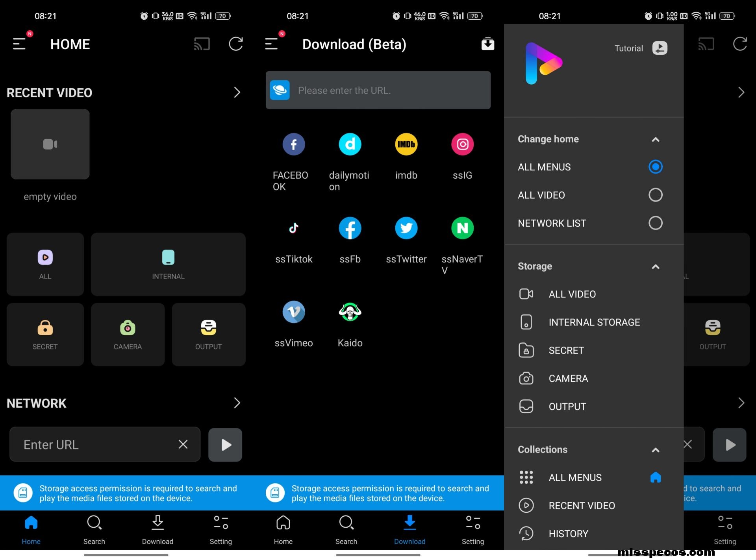Open the CAMERA folder tile
The width and height of the screenshot is (756, 560).
pos(128,335)
